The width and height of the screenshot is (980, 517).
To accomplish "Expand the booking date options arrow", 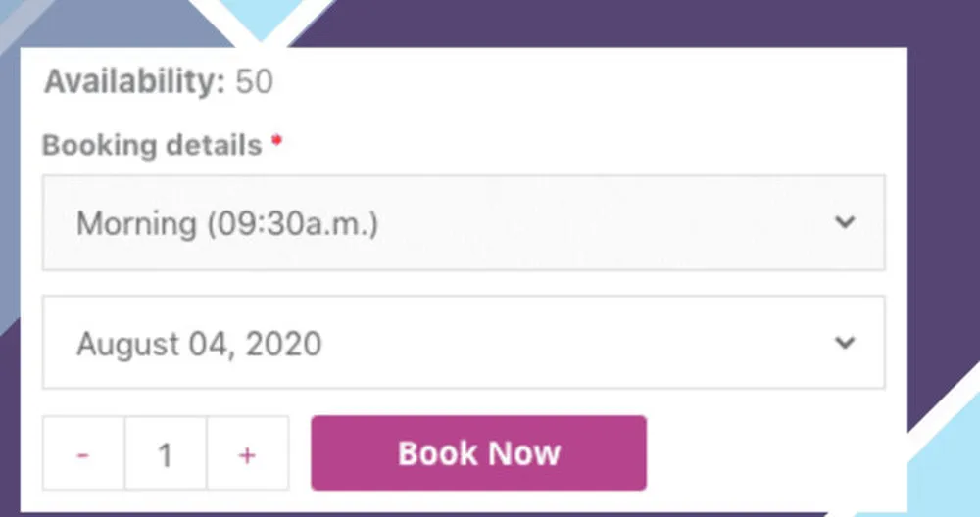I will point(845,343).
